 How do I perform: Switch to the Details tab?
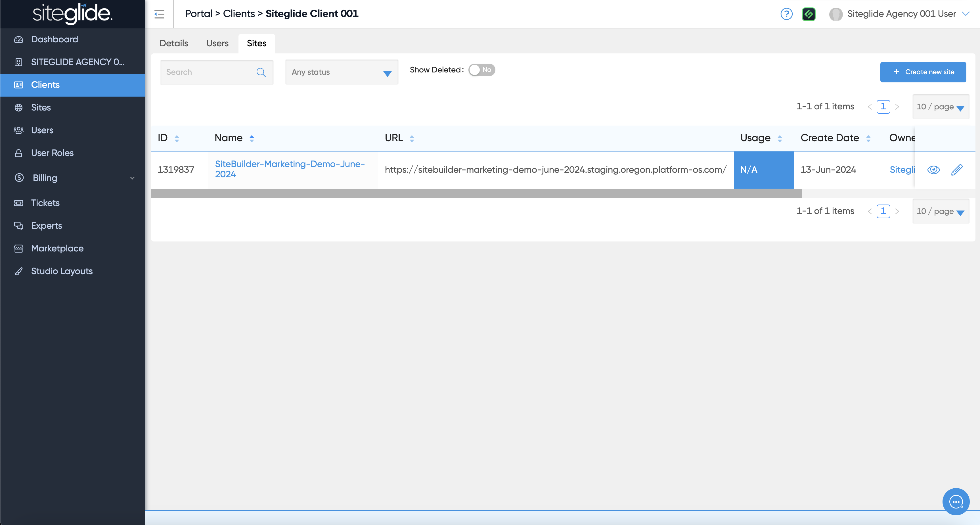coord(173,43)
